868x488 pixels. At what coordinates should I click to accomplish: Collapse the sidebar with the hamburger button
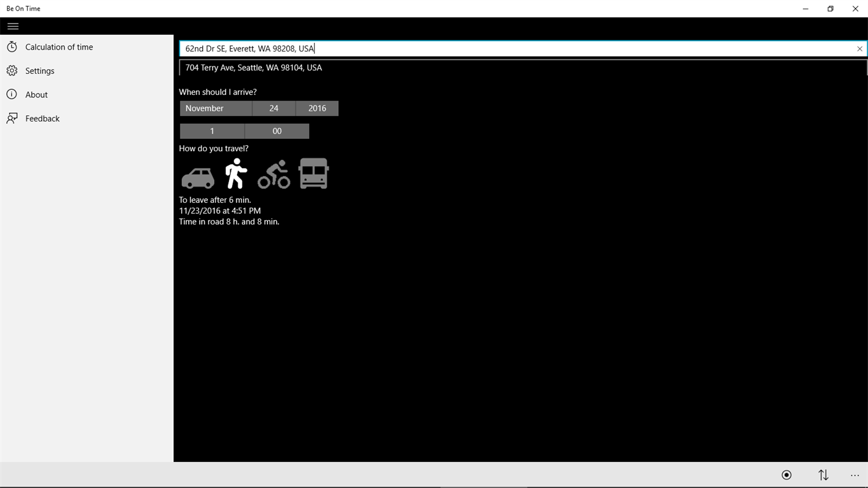click(x=12, y=26)
